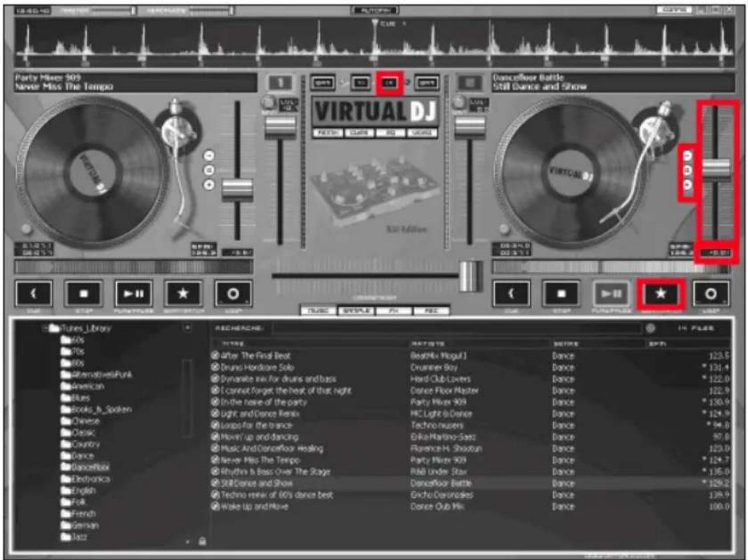The width and height of the screenshot is (748, 560).
Task: Click the pitch reset button on right deck
Action: click(687, 170)
